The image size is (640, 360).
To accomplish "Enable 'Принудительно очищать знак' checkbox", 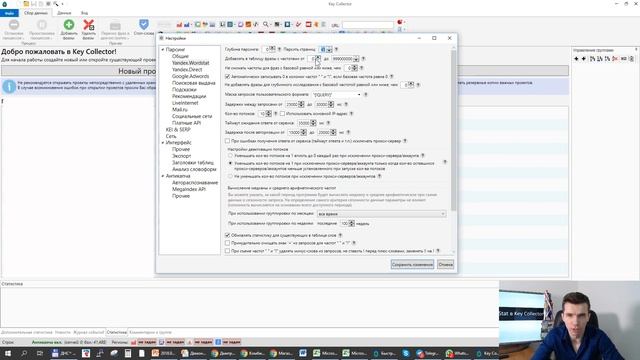I will (227, 243).
